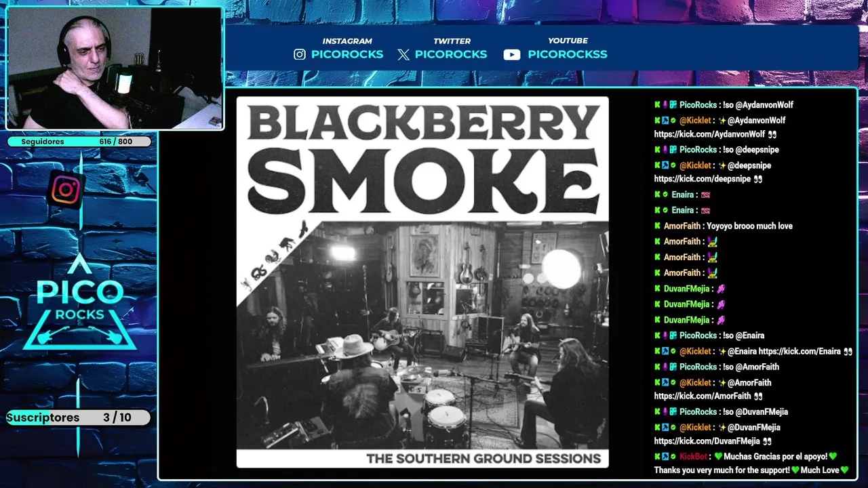Click the YouTube play icon in the banner
Image resolution: width=868 pixels, height=488 pixels.
click(x=512, y=55)
